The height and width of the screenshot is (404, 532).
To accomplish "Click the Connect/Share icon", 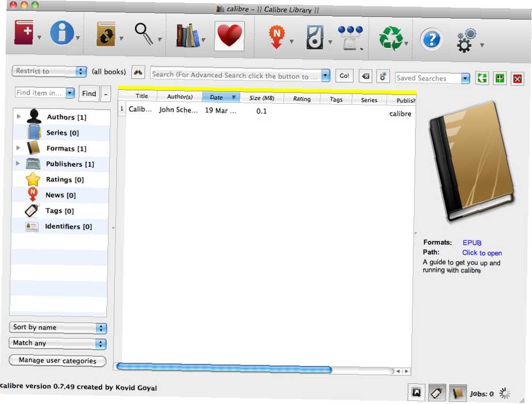I will [351, 38].
